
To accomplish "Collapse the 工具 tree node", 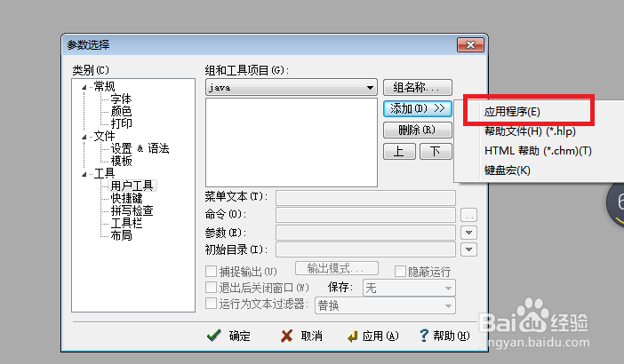I will 84,174.
